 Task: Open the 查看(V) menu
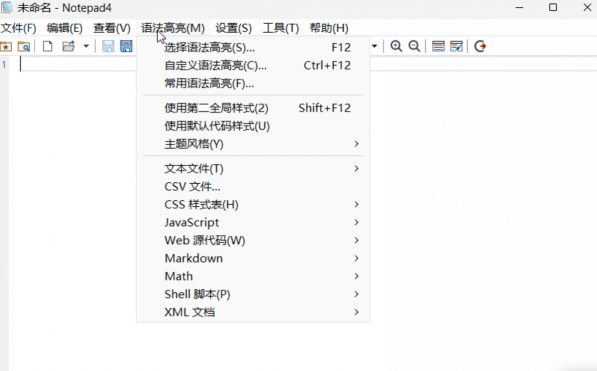click(112, 28)
